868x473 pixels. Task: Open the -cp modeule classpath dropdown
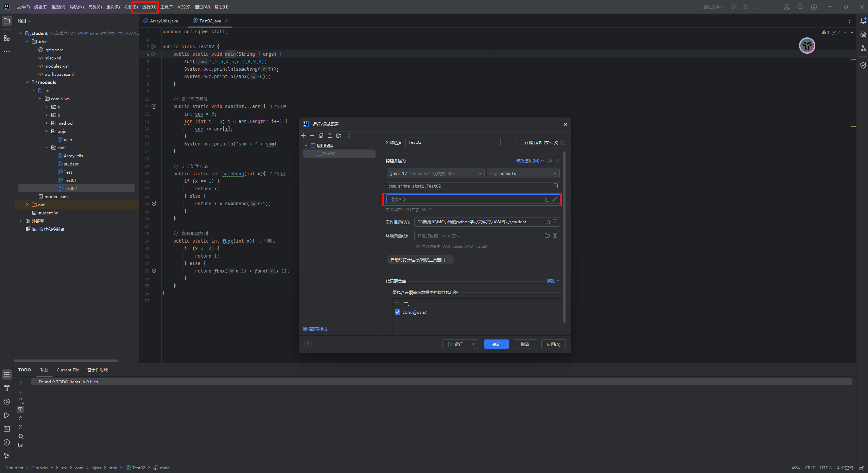pyautogui.click(x=523, y=174)
